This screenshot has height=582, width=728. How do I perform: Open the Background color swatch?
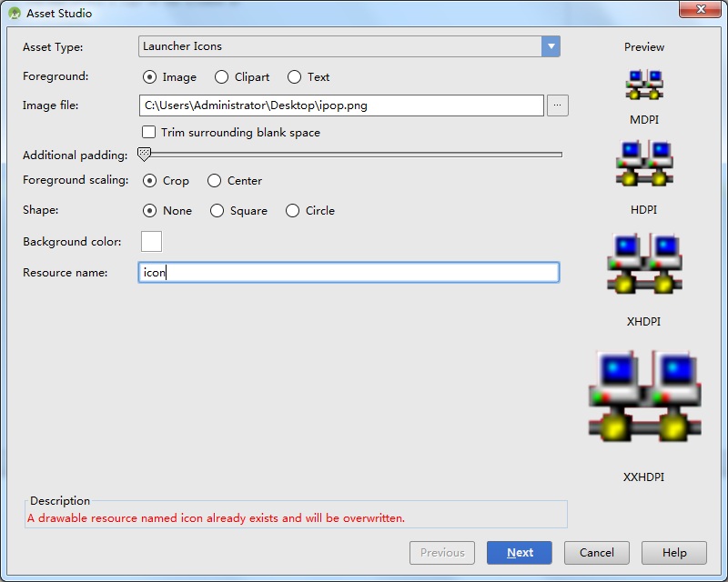coord(151,241)
